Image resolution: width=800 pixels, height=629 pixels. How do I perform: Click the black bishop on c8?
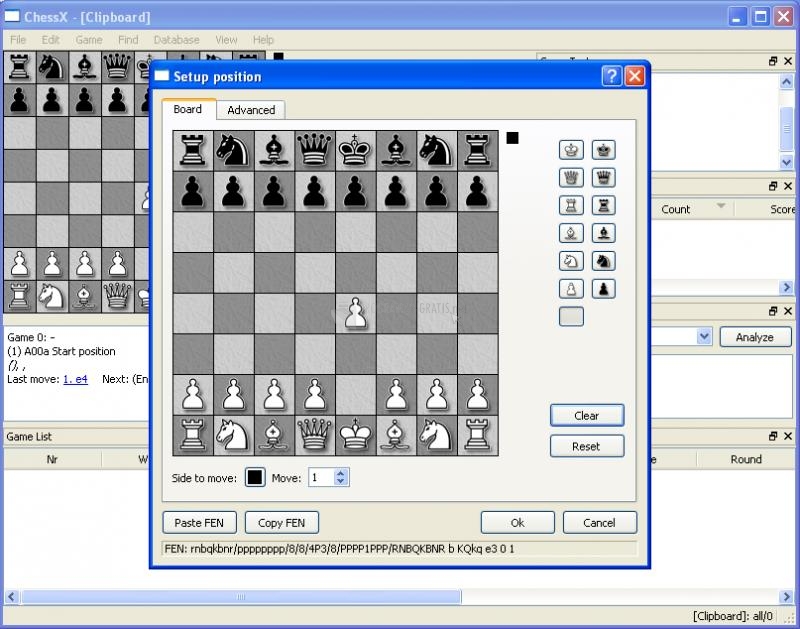(x=274, y=150)
